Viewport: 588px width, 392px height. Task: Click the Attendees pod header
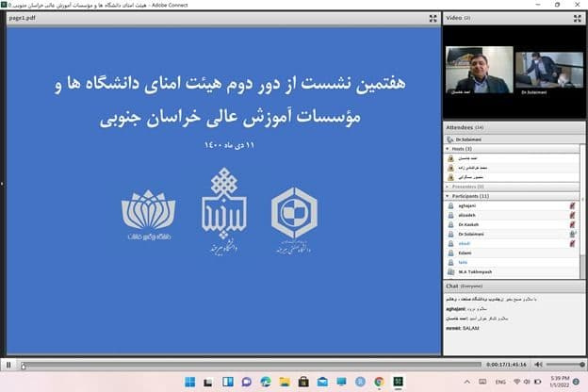pos(514,127)
